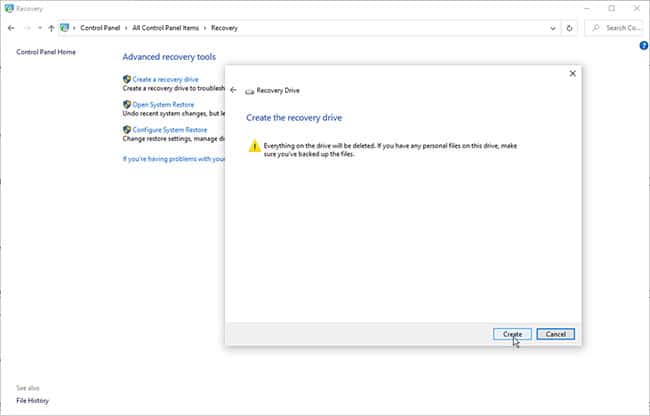
Task: Expand the address bar history dropdown
Action: click(553, 28)
